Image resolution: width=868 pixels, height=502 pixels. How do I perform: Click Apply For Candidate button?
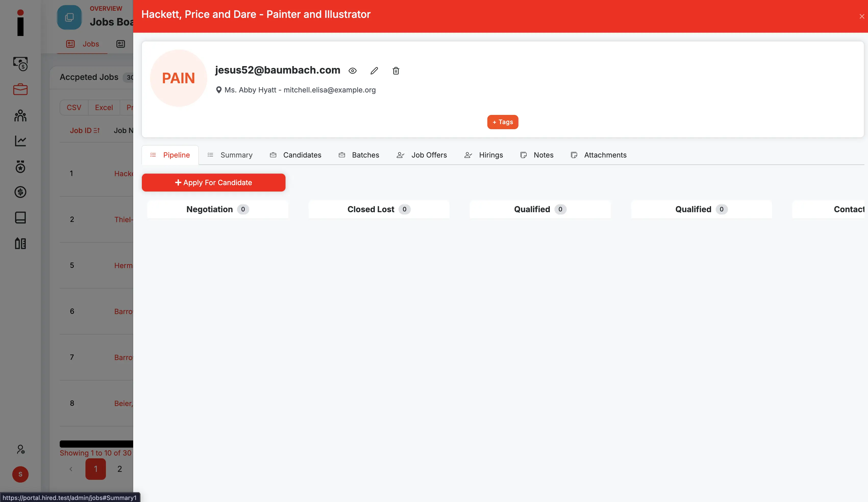pos(214,183)
